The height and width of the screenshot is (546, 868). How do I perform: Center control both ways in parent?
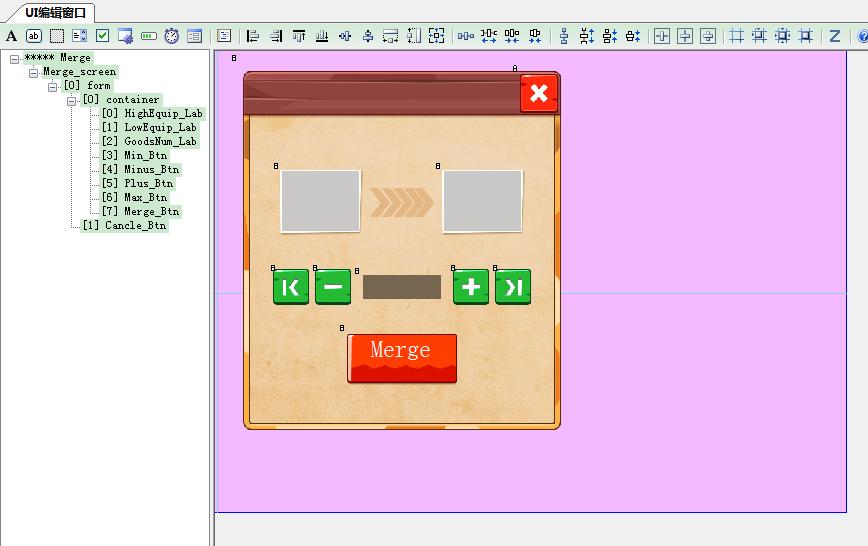coord(708,36)
